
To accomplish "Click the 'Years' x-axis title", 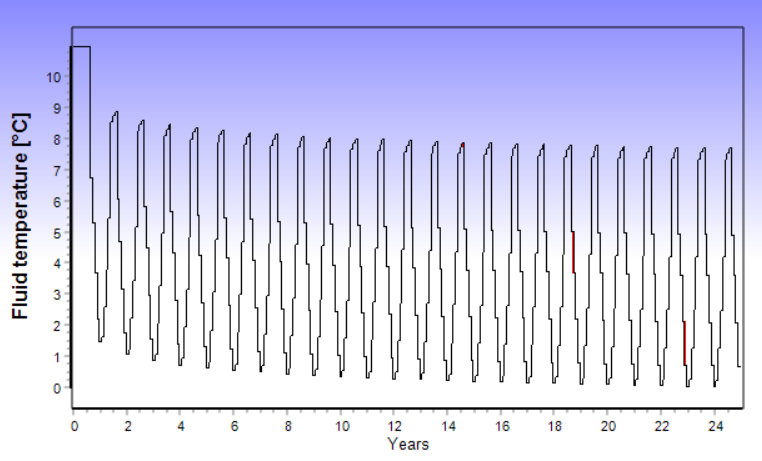I will (408, 444).
